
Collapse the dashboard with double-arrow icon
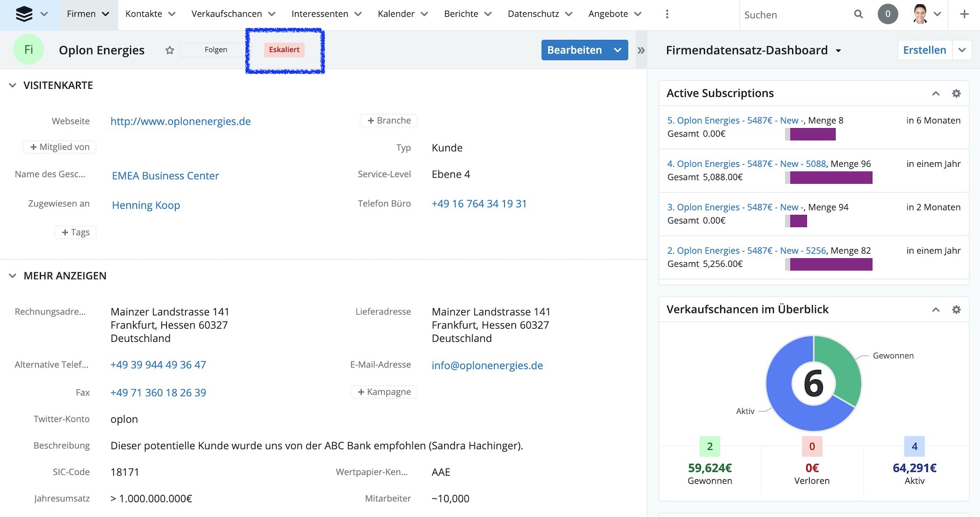click(641, 51)
